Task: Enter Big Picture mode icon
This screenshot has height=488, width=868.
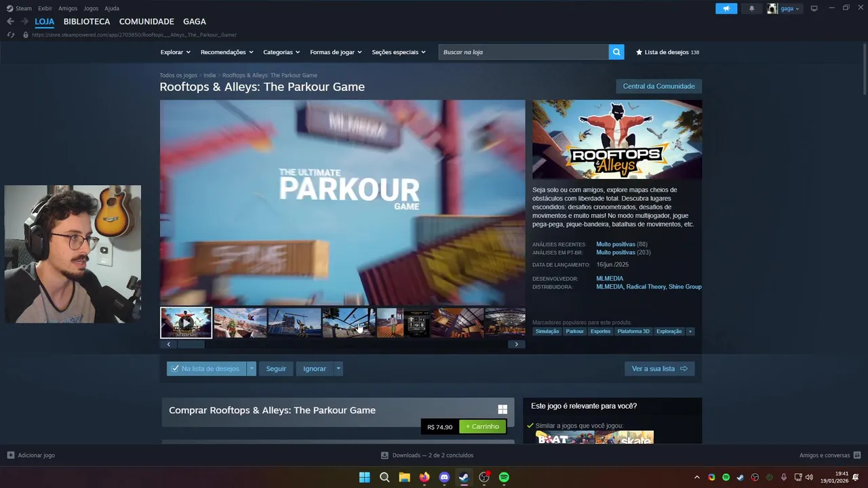Action: pos(814,8)
